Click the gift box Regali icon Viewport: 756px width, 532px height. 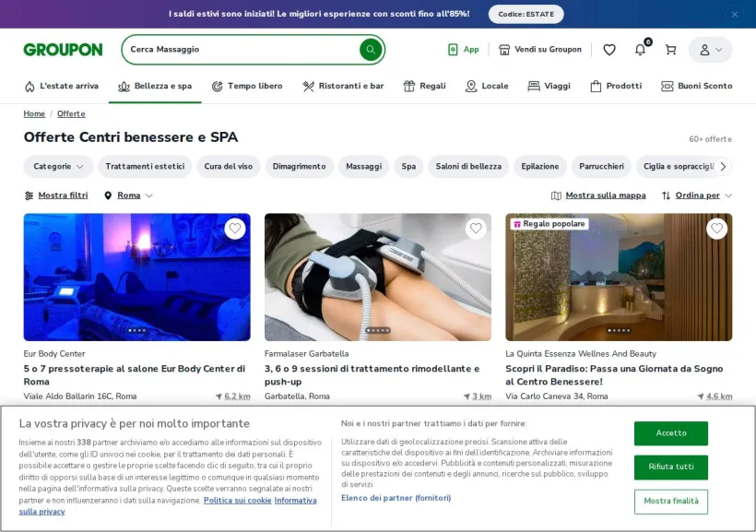(x=408, y=87)
